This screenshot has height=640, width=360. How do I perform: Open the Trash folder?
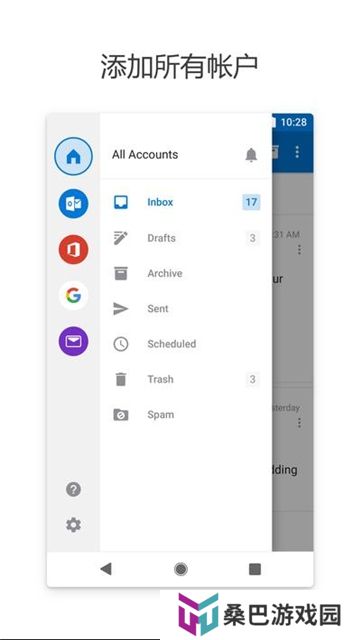[x=186, y=379]
